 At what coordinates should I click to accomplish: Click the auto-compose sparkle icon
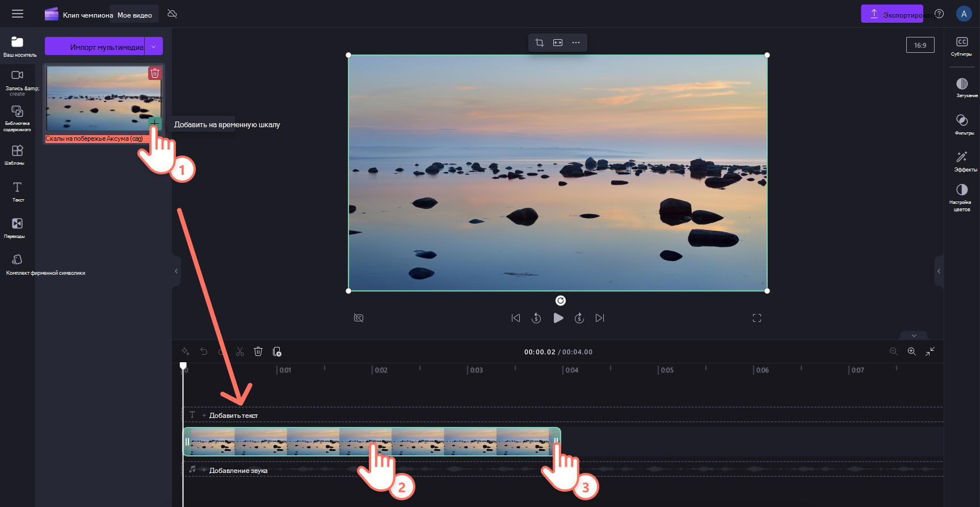tap(186, 351)
